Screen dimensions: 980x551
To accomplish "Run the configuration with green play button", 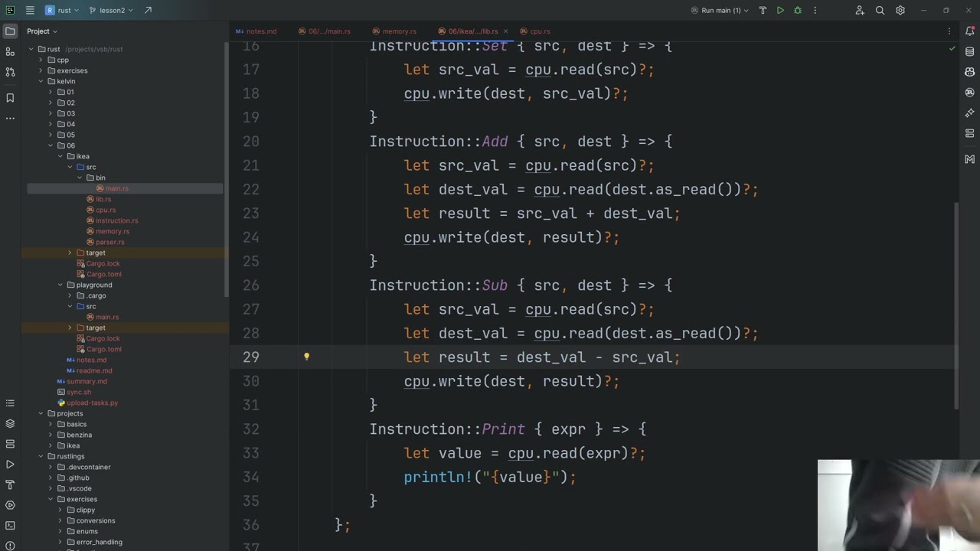I will [780, 10].
